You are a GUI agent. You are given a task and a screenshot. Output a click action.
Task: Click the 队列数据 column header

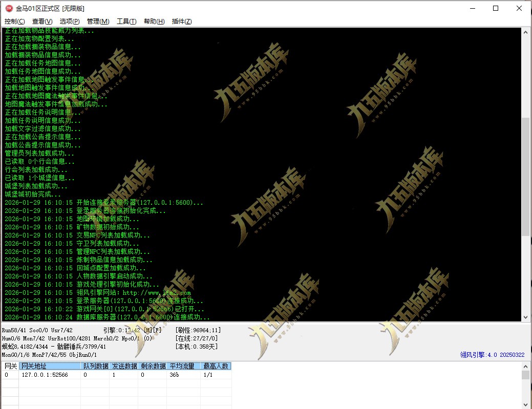tap(95, 367)
